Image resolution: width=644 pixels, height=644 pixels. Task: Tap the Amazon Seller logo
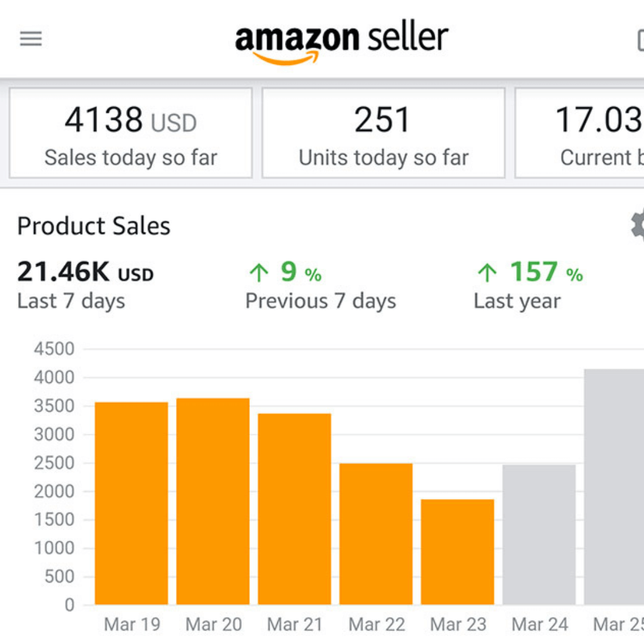coord(341,42)
